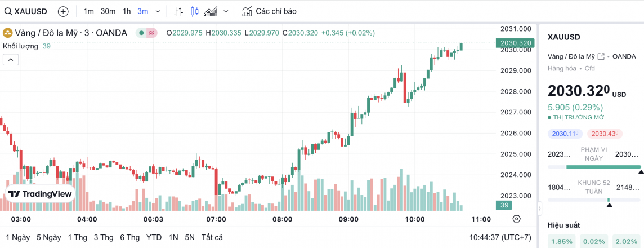Switch to the 30m interval
The height and width of the screenshot is (248, 644).
(108, 11)
